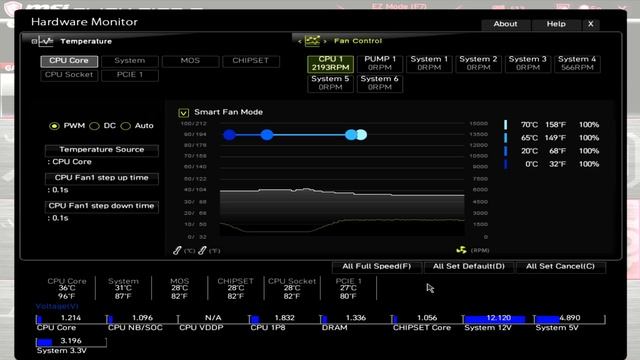
Task: Open the Help button
Action: point(556,24)
